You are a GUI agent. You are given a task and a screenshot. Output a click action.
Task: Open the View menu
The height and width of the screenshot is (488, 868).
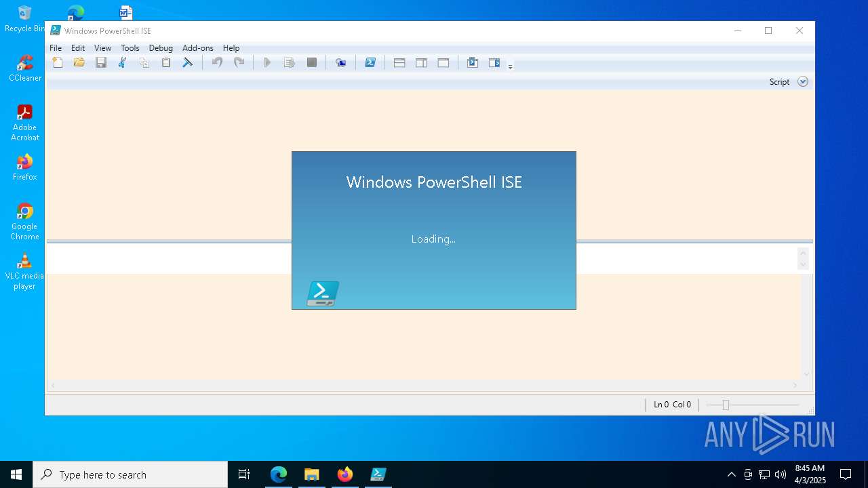pyautogui.click(x=102, y=48)
